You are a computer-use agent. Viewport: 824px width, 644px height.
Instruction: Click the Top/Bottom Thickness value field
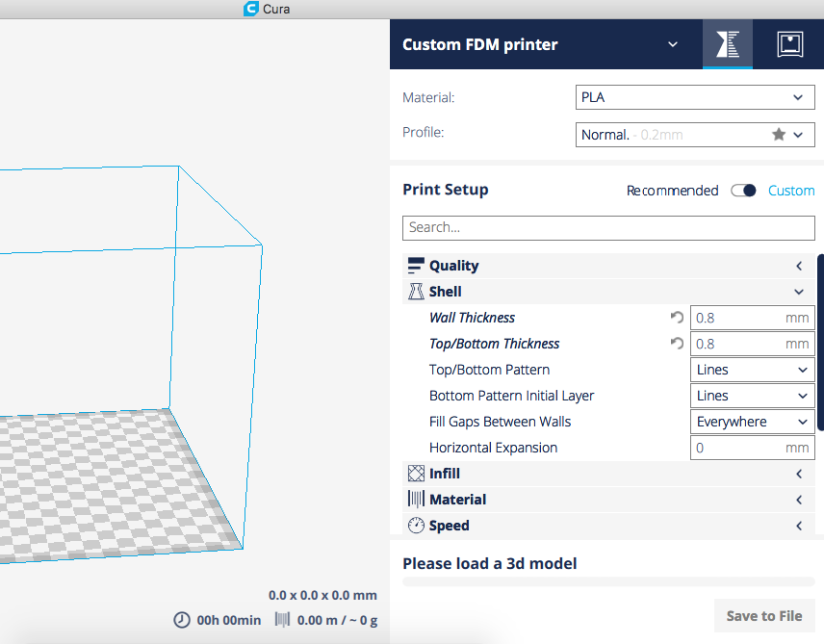[x=753, y=344]
